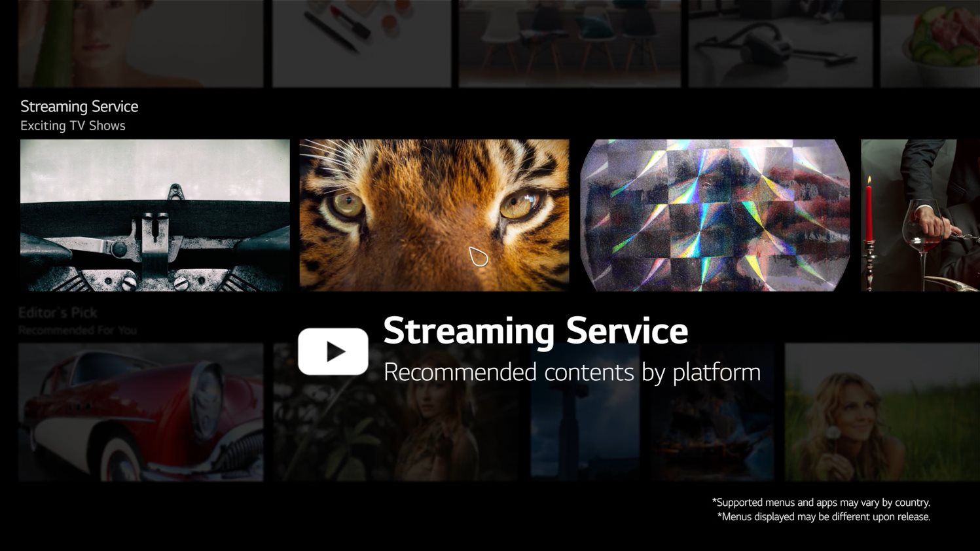Click the dimmed Editor's Pick heading
Image resolution: width=980 pixels, height=551 pixels.
[x=58, y=313]
